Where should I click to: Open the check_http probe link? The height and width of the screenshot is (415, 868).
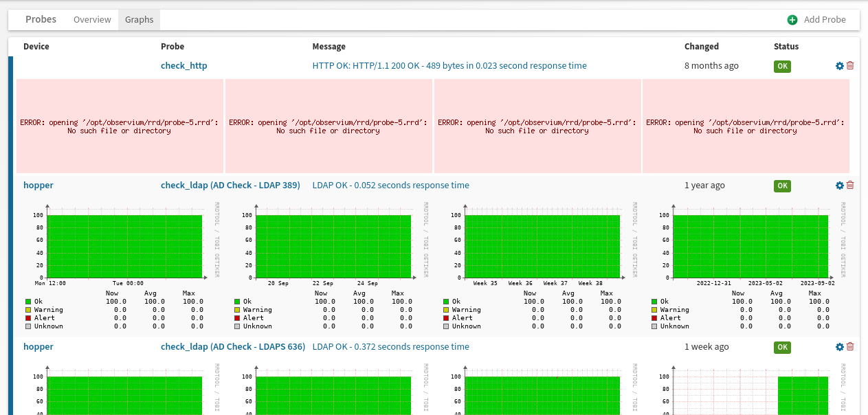183,66
